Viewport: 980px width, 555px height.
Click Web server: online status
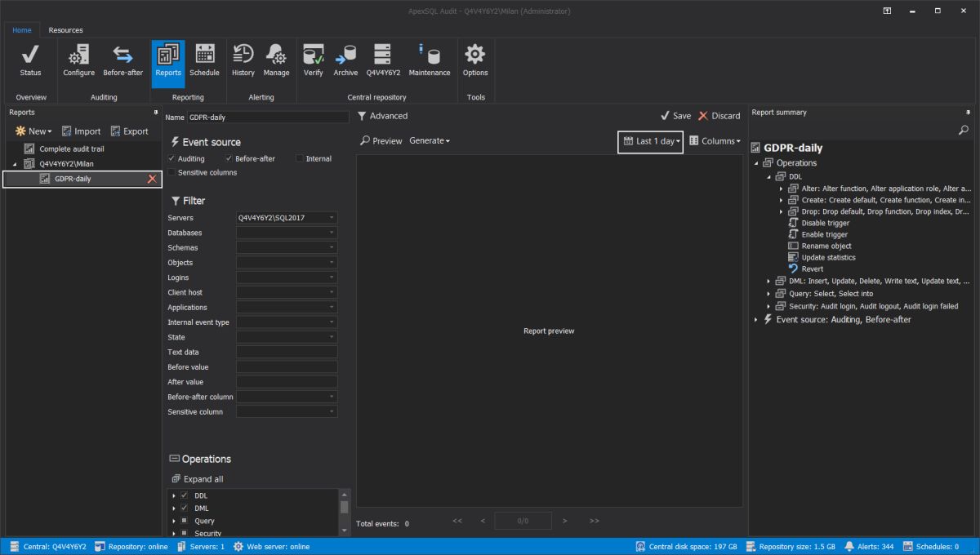coord(271,547)
